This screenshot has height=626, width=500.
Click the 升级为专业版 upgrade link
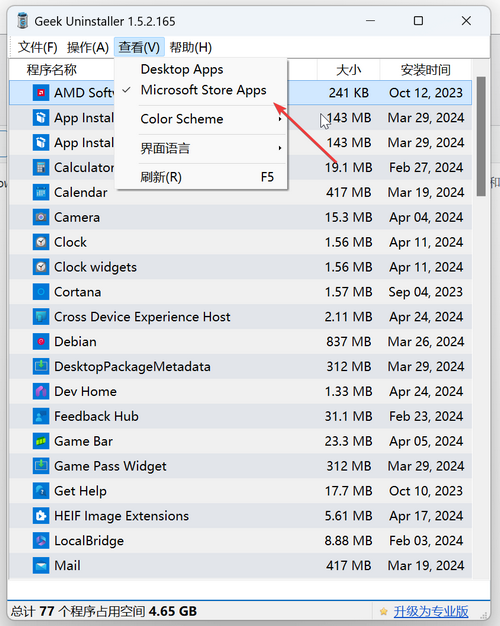[431, 611]
